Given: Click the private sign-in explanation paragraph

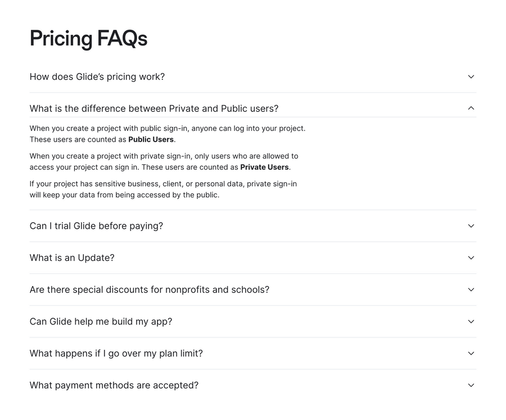Looking at the screenshot, I should click(163, 161).
